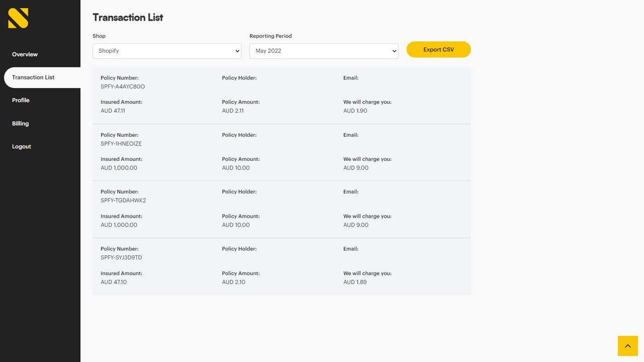The image size is (644, 362).
Task: Open the Reporting Period dropdown arrow
Action: 394,51
